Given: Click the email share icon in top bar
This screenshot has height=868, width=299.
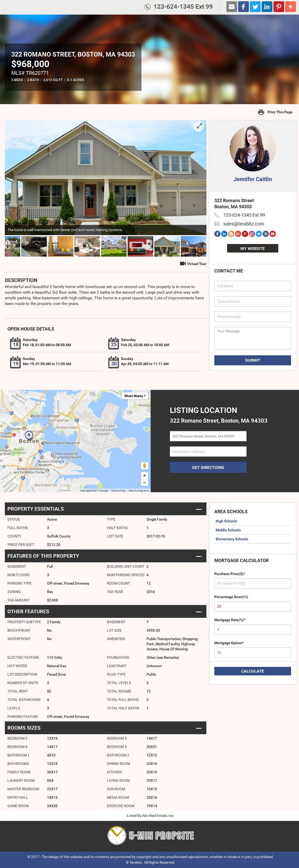Looking at the screenshot, I should pos(232,7).
